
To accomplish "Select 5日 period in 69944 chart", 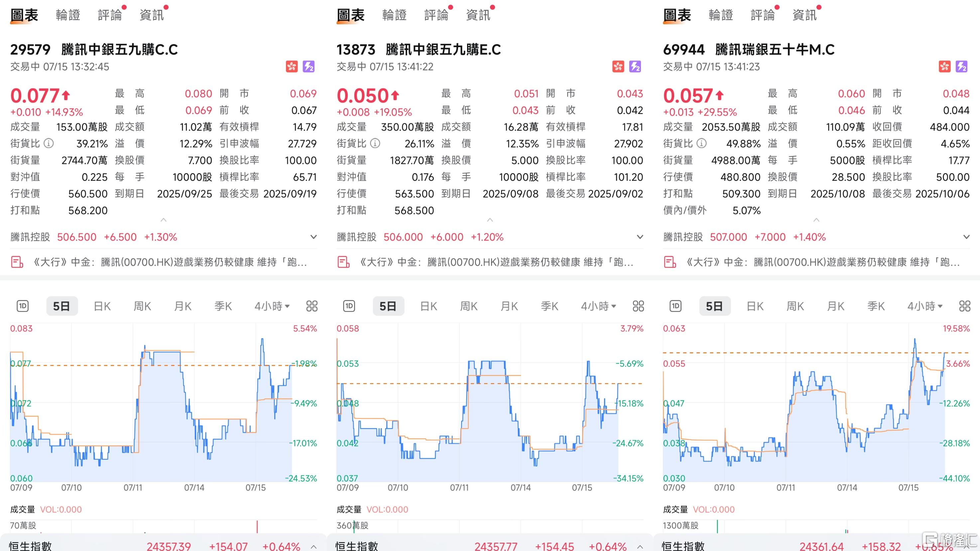I will point(714,306).
